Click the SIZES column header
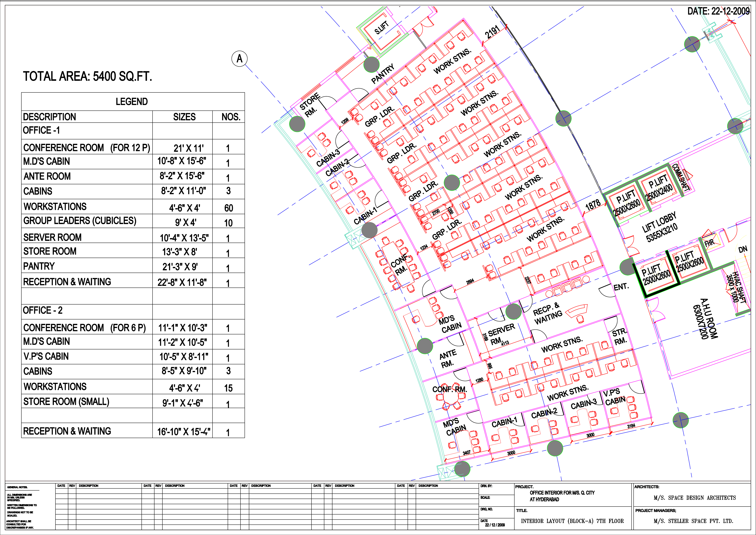Screen dimensions: 756x535 [x=184, y=117]
